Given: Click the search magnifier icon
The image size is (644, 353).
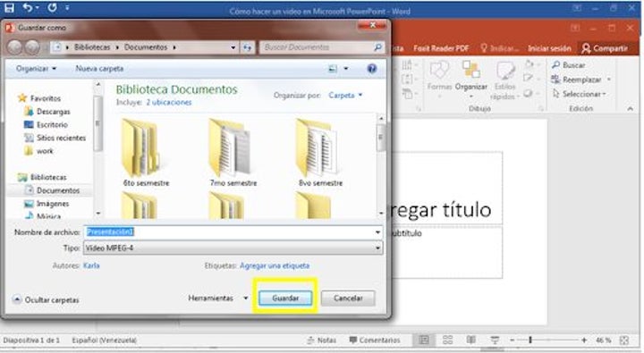Looking at the screenshot, I should 377,47.
